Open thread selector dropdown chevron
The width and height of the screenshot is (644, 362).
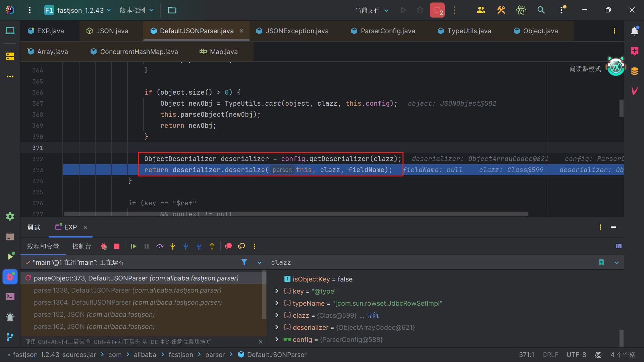tap(259, 263)
